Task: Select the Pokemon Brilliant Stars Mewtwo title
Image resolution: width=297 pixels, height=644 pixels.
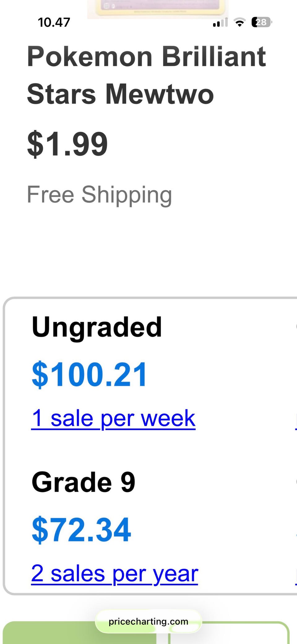Action: (147, 75)
